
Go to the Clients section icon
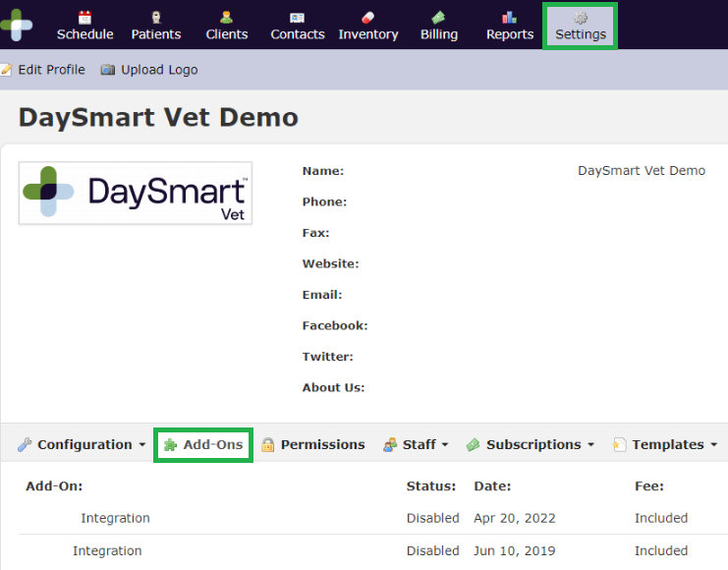pyautogui.click(x=227, y=18)
